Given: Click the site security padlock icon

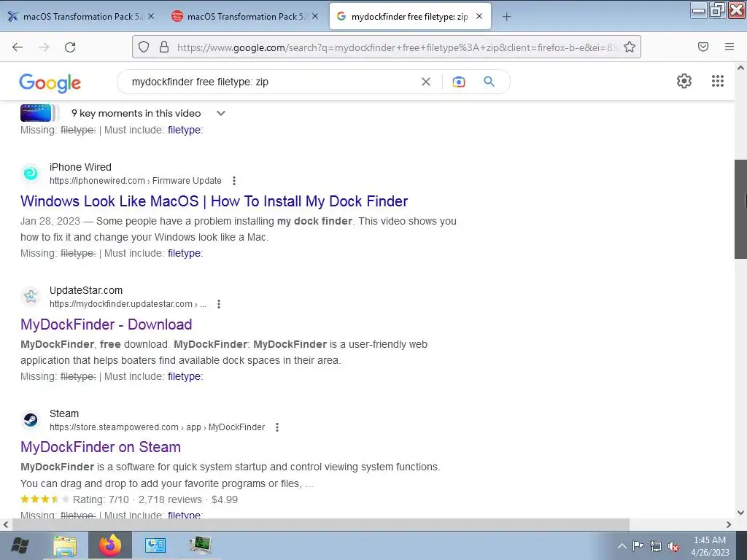Looking at the screenshot, I should [x=164, y=47].
